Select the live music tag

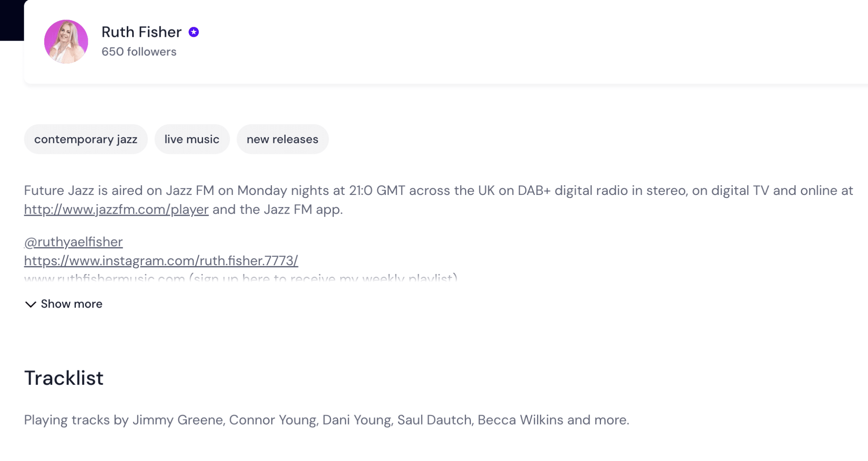(x=192, y=139)
